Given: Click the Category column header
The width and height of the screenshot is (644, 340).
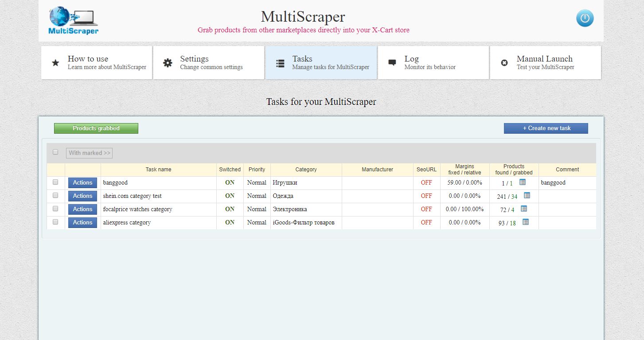Looking at the screenshot, I should 306,170.
